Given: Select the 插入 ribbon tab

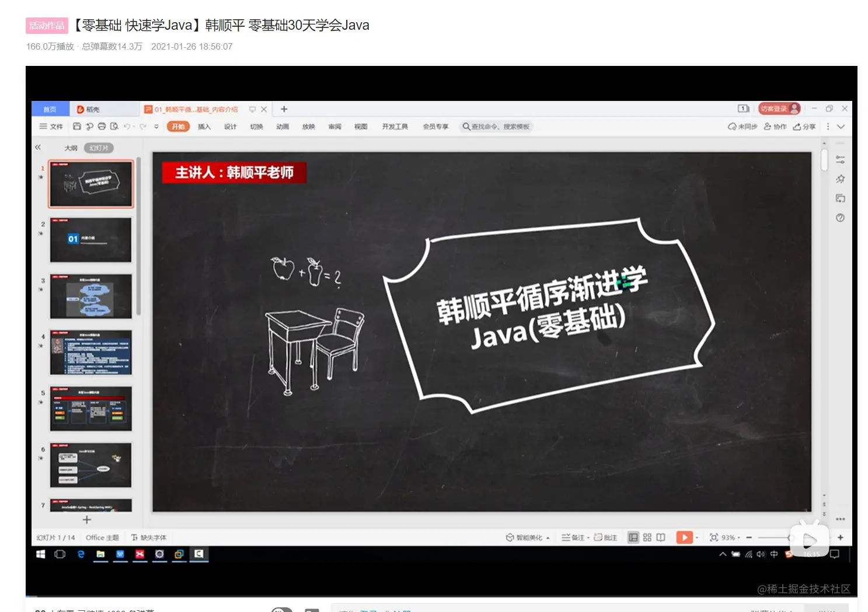Looking at the screenshot, I should [x=204, y=127].
